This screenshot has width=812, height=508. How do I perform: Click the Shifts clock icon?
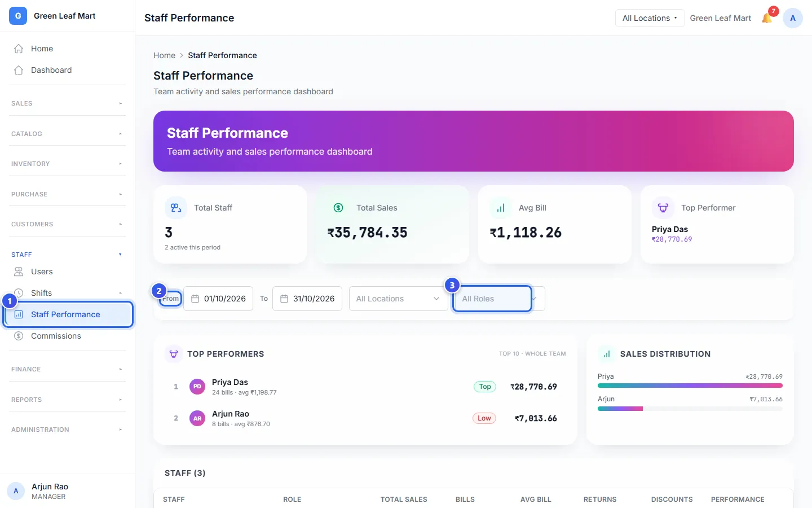19,293
